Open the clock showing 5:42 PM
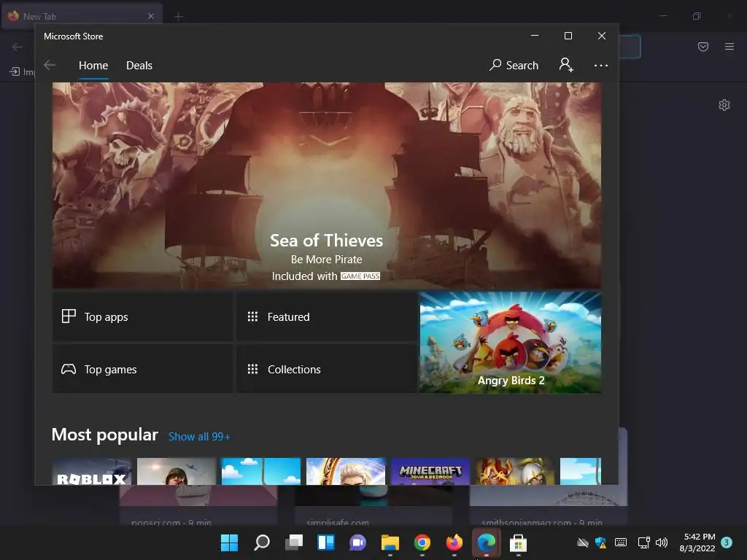This screenshot has width=747, height=560. click(697, 542)
